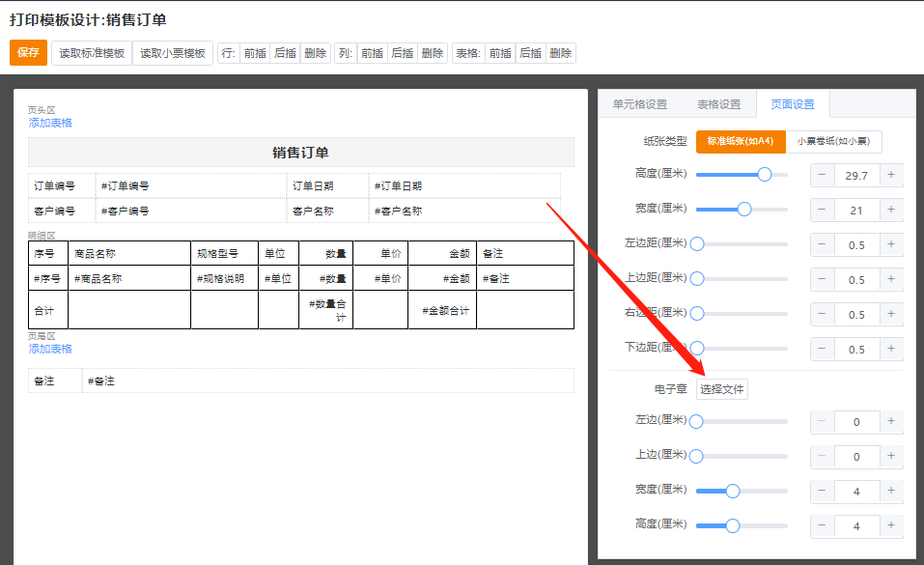Load template via 读取标准模板

92,53
